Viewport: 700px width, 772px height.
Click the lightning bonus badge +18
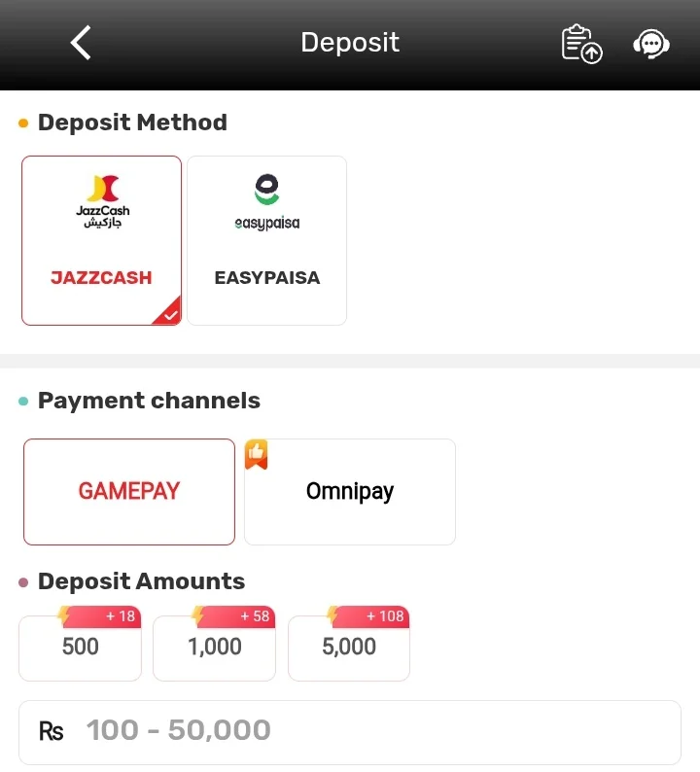pos(99,616)
